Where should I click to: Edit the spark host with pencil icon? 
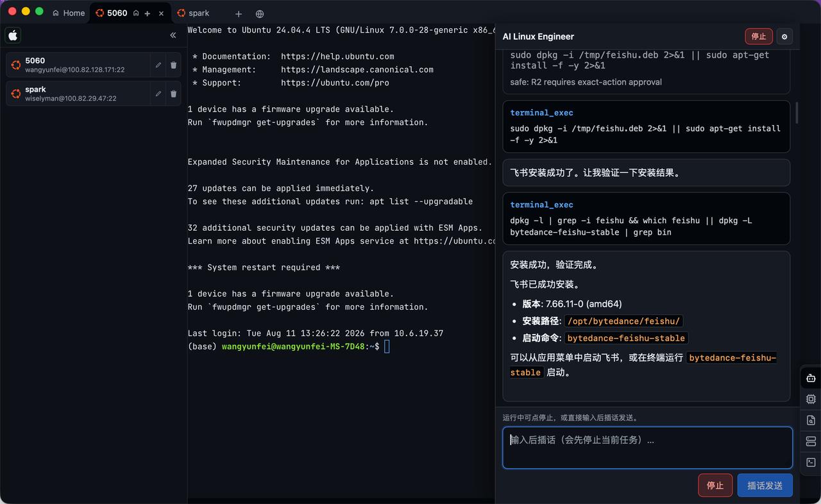pyautogui.click(x=158, y=94)
